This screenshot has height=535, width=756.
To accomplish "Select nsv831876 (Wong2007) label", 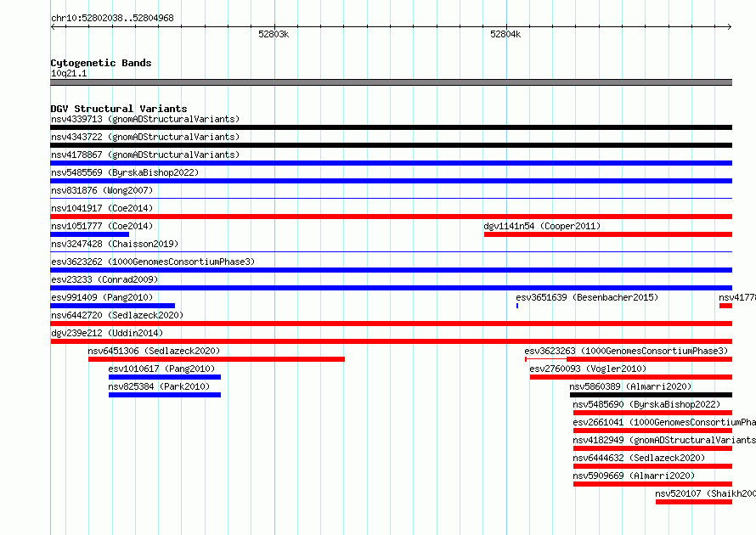I will (x=102, y=190).
